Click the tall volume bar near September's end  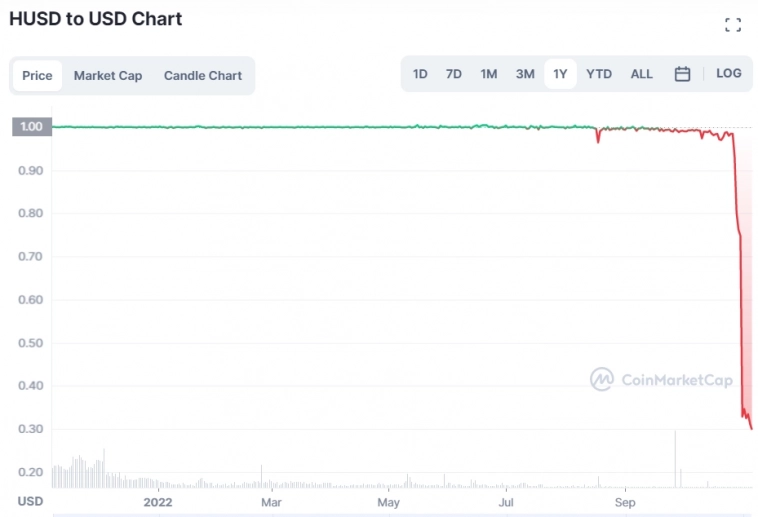pos(675,460)
